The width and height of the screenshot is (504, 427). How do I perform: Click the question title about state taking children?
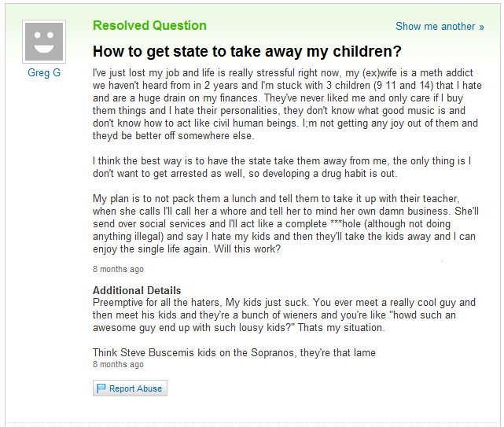(x=247, y=52)
